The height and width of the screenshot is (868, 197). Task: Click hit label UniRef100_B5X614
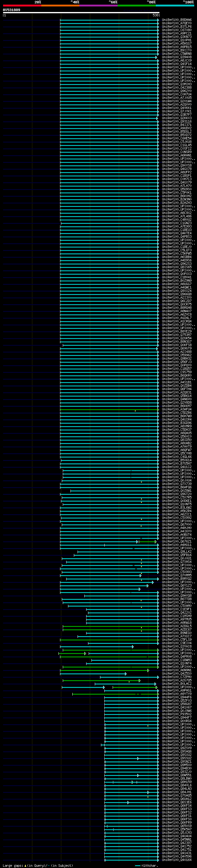(176, 460)
